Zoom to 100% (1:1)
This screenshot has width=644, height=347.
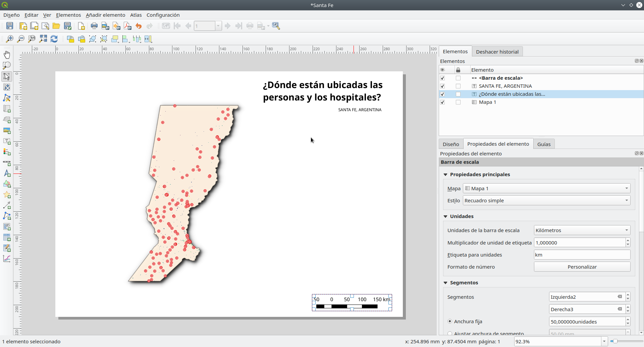pos(32,39)
